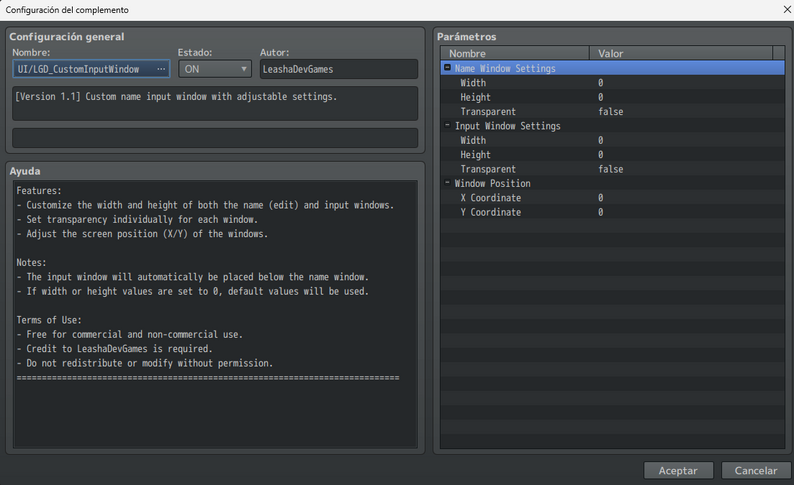Click the 'Features:' line in help
Viewport: 794px width, 485px height.
[39, 191]
